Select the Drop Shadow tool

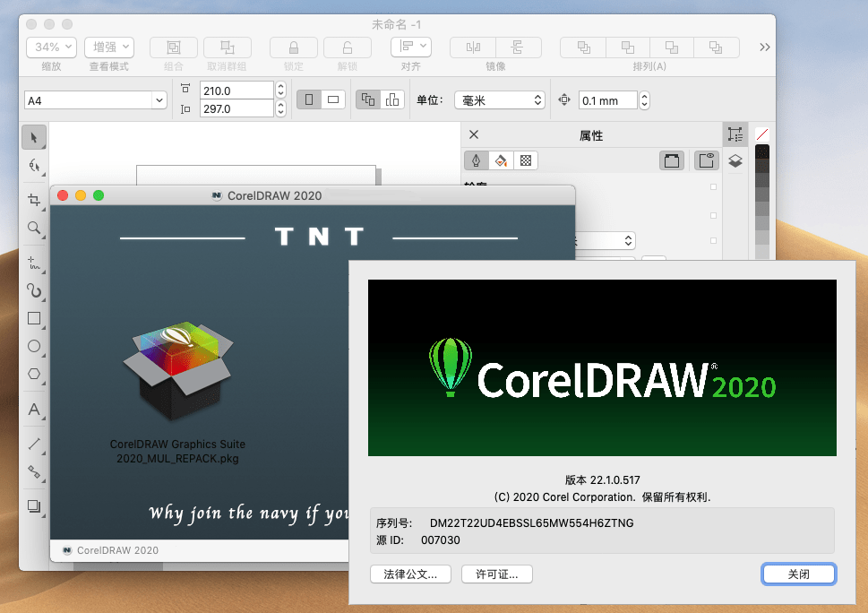coord(34,506)
